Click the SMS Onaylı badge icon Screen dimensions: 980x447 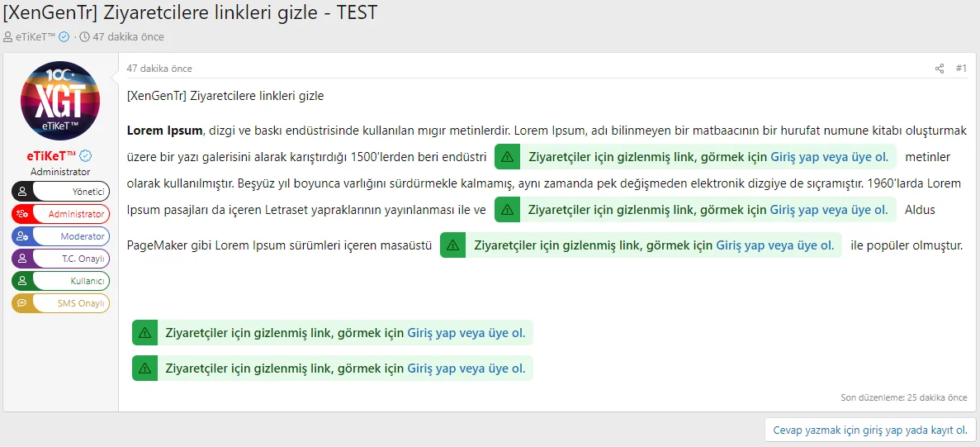click(x=22, y=303)
